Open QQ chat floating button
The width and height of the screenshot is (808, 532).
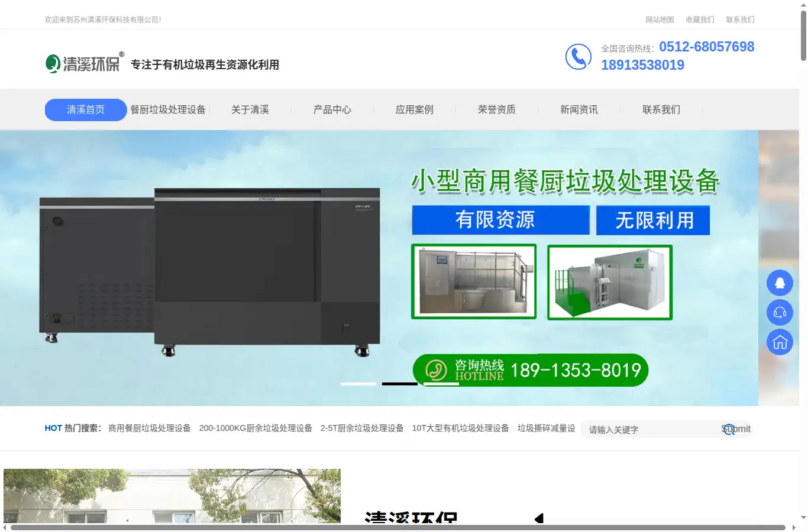(780, 283)
